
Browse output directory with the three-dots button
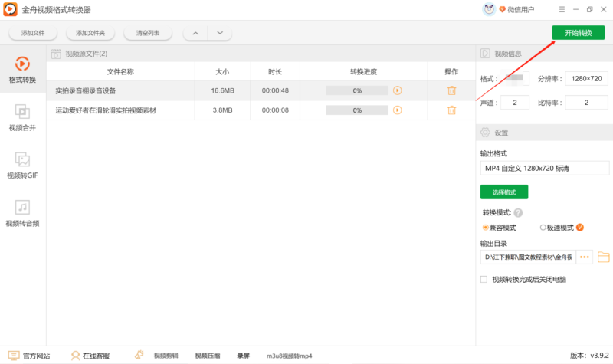coord(585,257)
